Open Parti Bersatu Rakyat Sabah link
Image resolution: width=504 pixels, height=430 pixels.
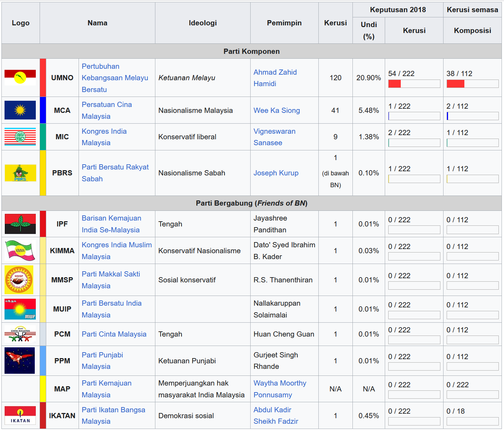115,173
